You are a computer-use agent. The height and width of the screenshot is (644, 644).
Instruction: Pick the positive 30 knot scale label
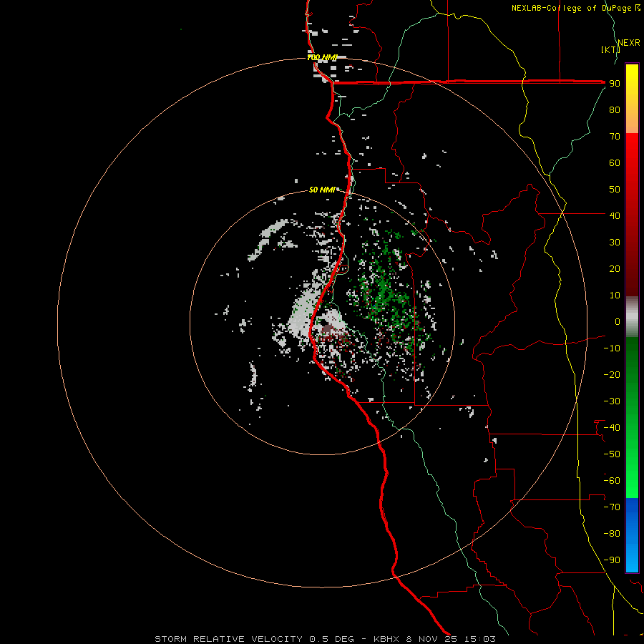[615, 243]
